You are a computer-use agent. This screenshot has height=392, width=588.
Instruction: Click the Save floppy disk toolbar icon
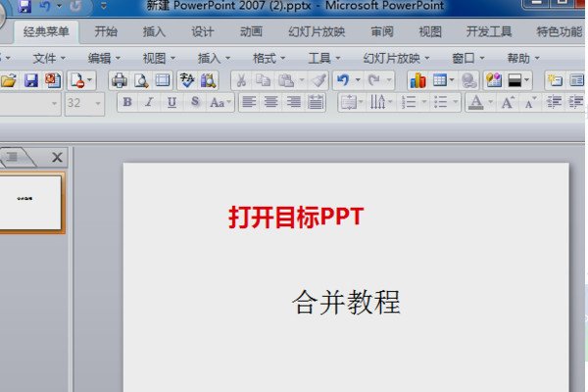coord(31,80)
